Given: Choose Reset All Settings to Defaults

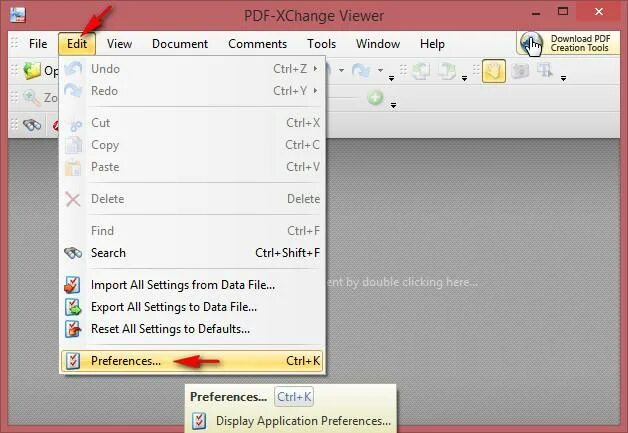Looking at the screenshot, I should pyautogui.click(x=192, y=329).
